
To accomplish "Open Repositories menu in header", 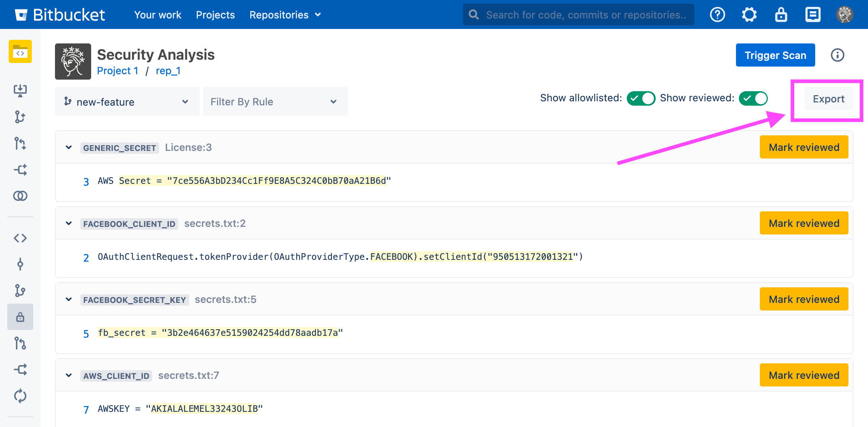I will coord(285,15).
